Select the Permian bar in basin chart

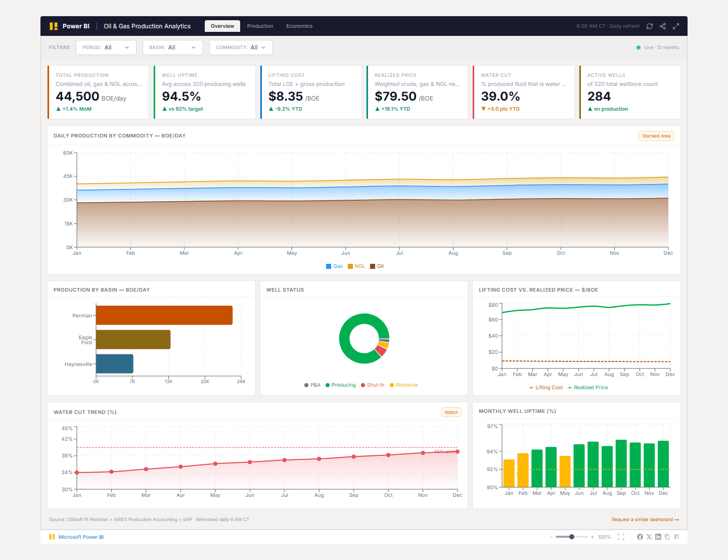tap(164, 315)
